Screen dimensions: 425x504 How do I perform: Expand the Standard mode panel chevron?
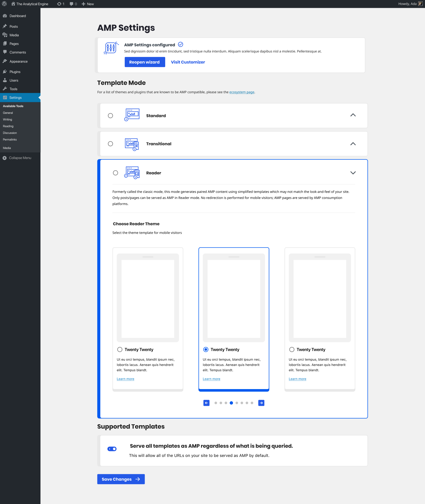pyautogui.click(x=353, y=115)
